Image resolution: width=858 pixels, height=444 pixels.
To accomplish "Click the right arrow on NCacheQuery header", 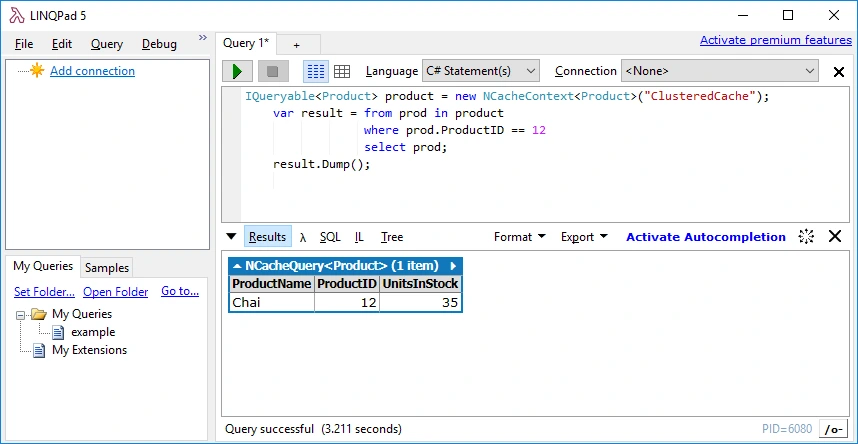I will coord(453,266).
